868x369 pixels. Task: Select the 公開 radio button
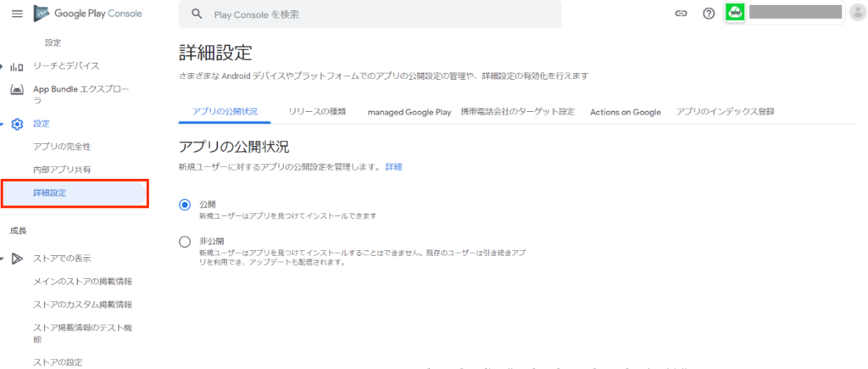click(x=185, y=205)
